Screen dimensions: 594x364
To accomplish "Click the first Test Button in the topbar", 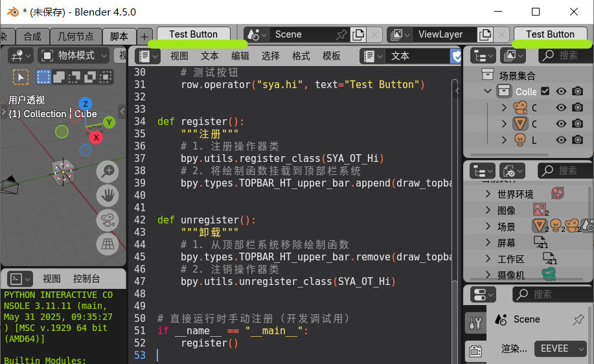I will coord(193,34).
